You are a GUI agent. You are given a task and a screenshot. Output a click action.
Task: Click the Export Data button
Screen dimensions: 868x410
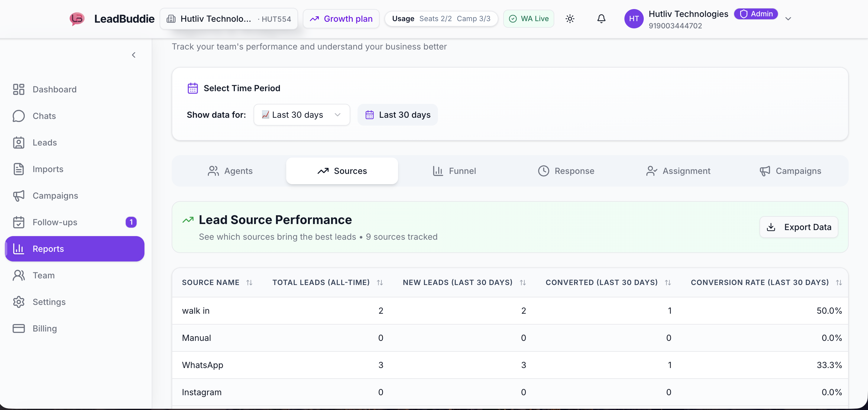798,227
